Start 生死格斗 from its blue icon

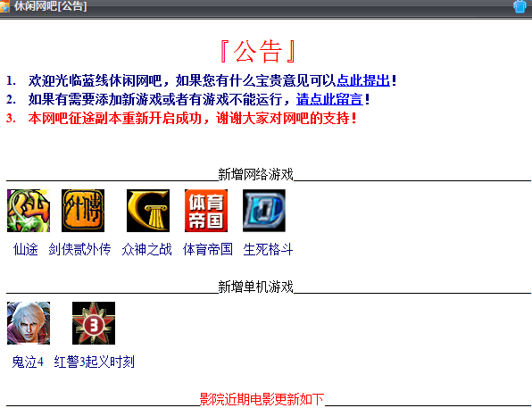[x=264, y=211]
